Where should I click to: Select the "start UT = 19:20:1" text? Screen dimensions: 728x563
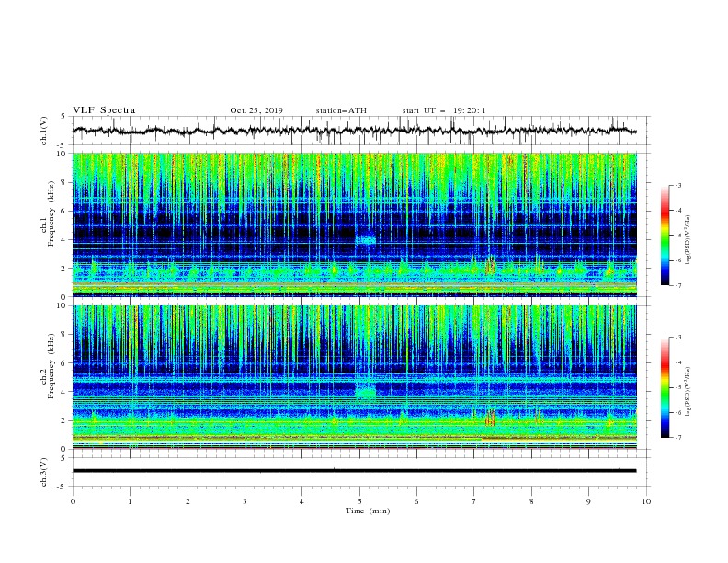coord(444,110)
